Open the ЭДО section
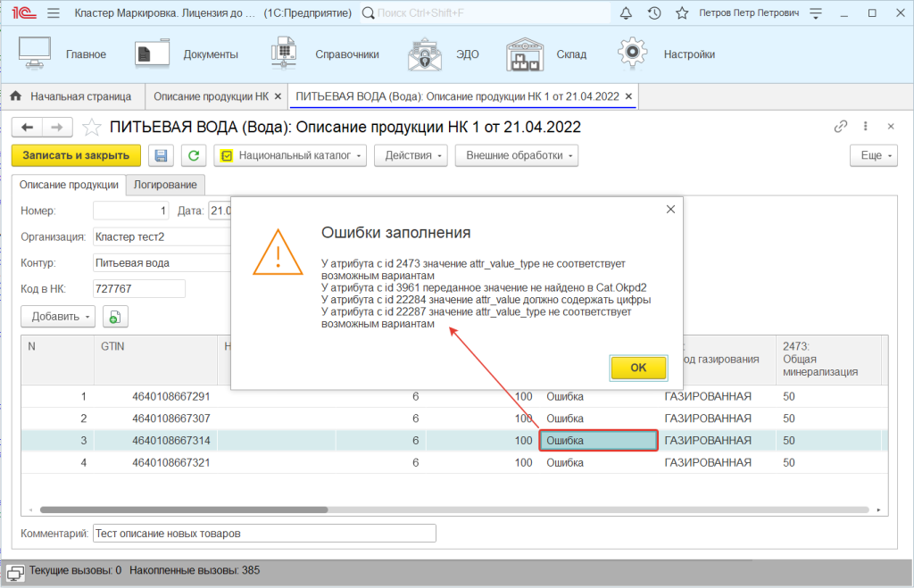The height and width of the screenshot is (588, 914). pyautogui.click(x=443, y=54)
